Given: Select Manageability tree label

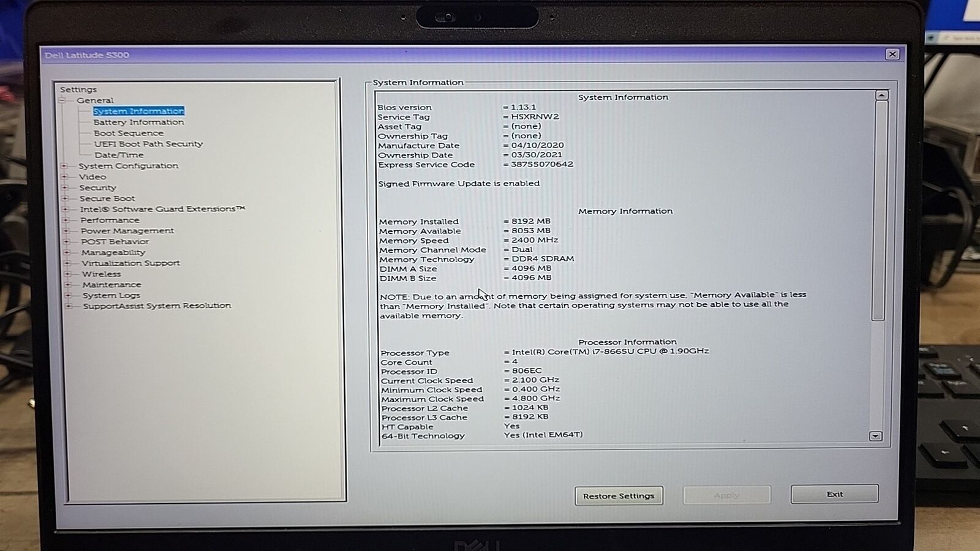Looking at the screenshot, I should click(113, 252).
